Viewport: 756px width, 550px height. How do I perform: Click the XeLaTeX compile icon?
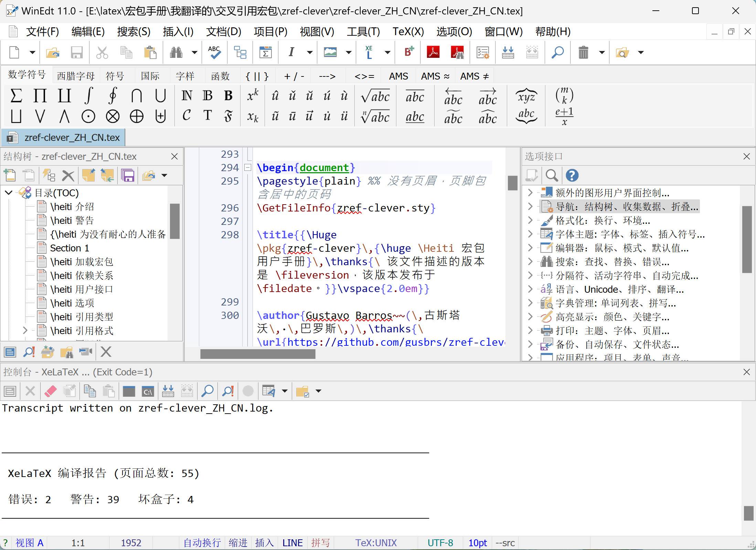[x=369, y=53]
